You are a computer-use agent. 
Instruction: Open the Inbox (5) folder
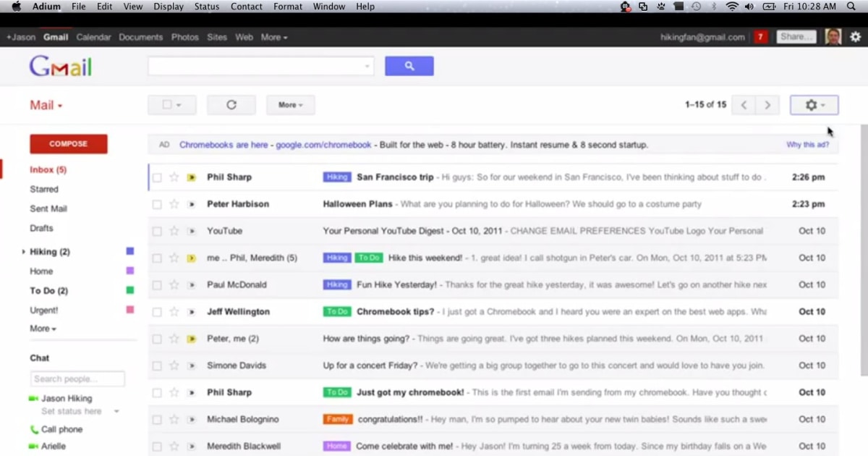coord(48,170)
